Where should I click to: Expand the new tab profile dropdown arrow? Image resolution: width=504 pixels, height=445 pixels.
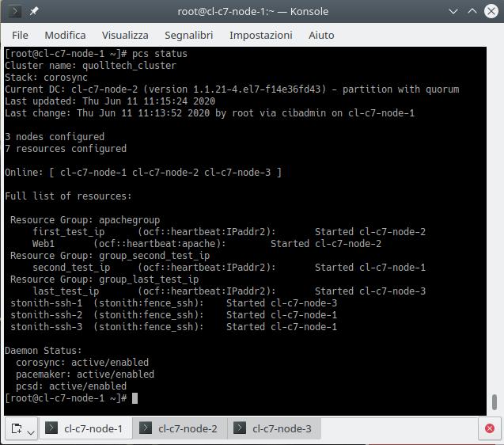[31, 432]
